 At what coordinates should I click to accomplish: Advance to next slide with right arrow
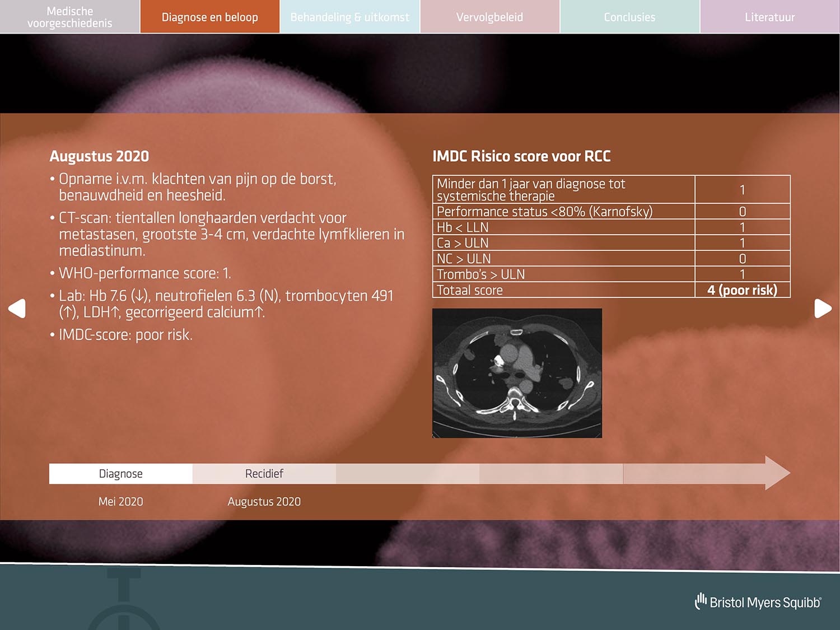[823, 309]
